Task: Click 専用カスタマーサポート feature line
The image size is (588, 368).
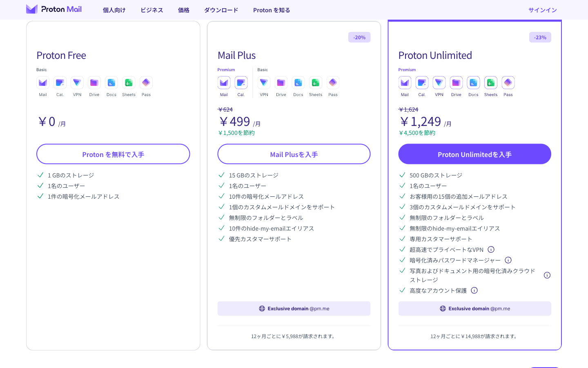Action: pyautogui.click(x=441, y=239)
